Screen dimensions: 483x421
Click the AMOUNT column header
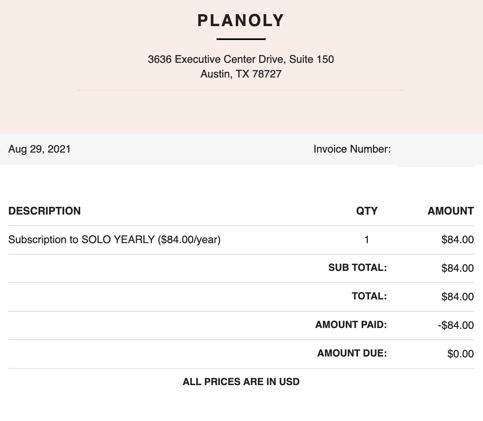[x=451, y=211]
